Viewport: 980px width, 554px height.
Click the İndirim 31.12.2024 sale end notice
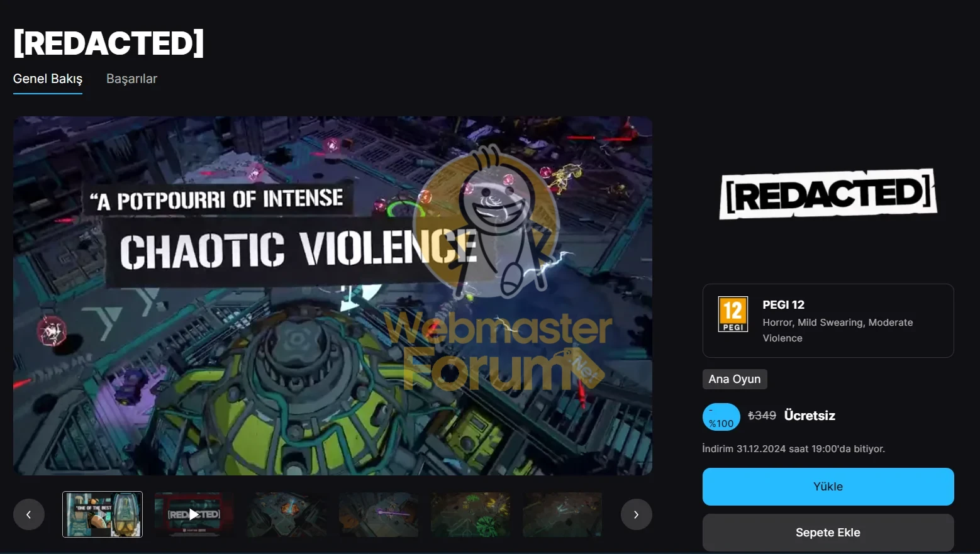coord(794,449)
